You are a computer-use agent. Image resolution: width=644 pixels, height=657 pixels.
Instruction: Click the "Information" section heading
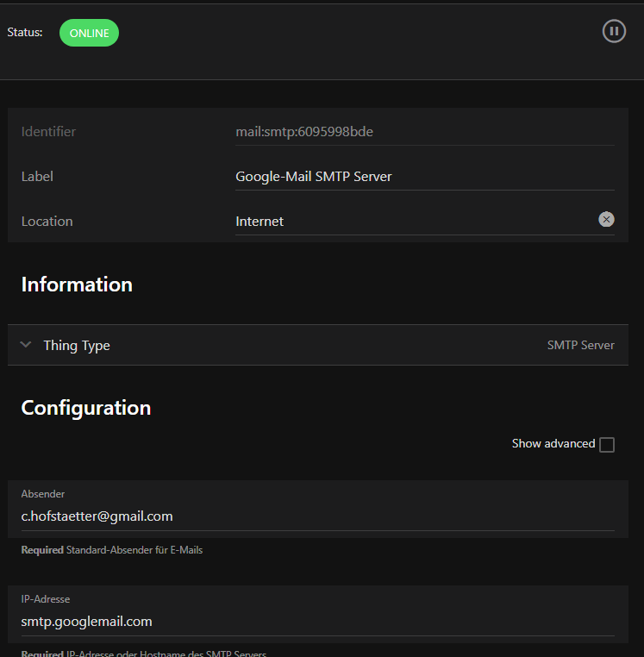[77, 285]
